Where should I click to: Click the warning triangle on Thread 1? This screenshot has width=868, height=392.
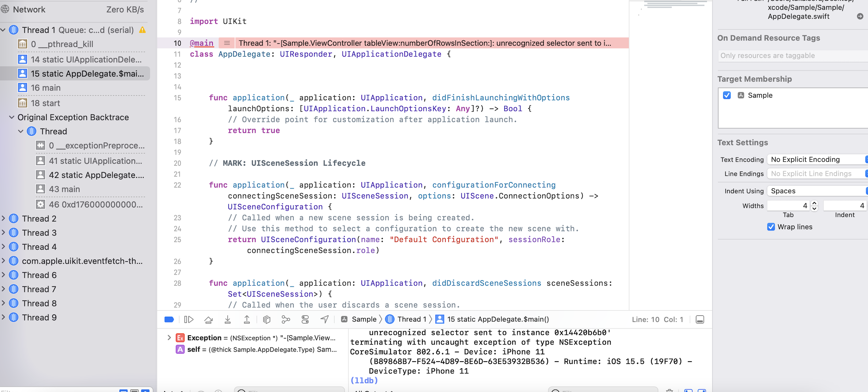(x=143, y=30)
